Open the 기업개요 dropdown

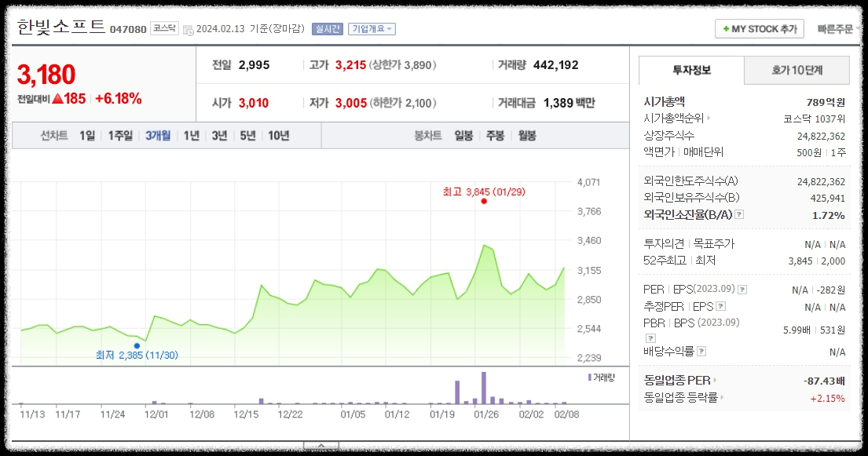click(x=372, y=29)
